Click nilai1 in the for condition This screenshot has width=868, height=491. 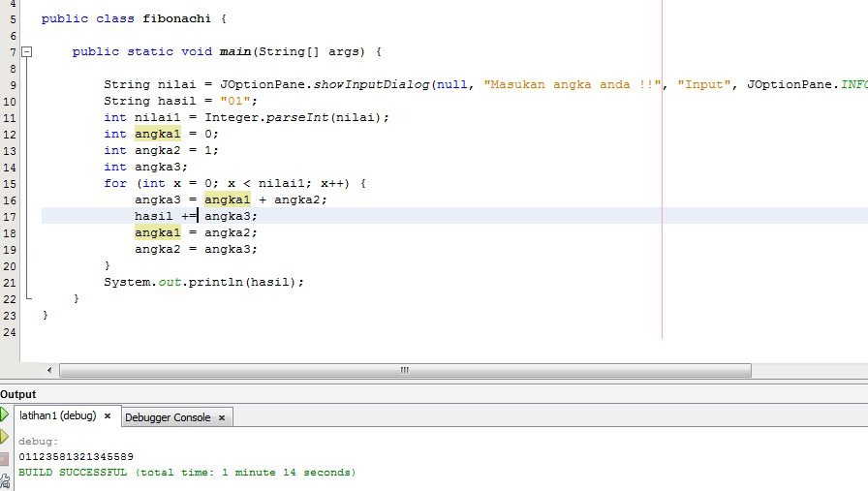(x=281, y=183)
